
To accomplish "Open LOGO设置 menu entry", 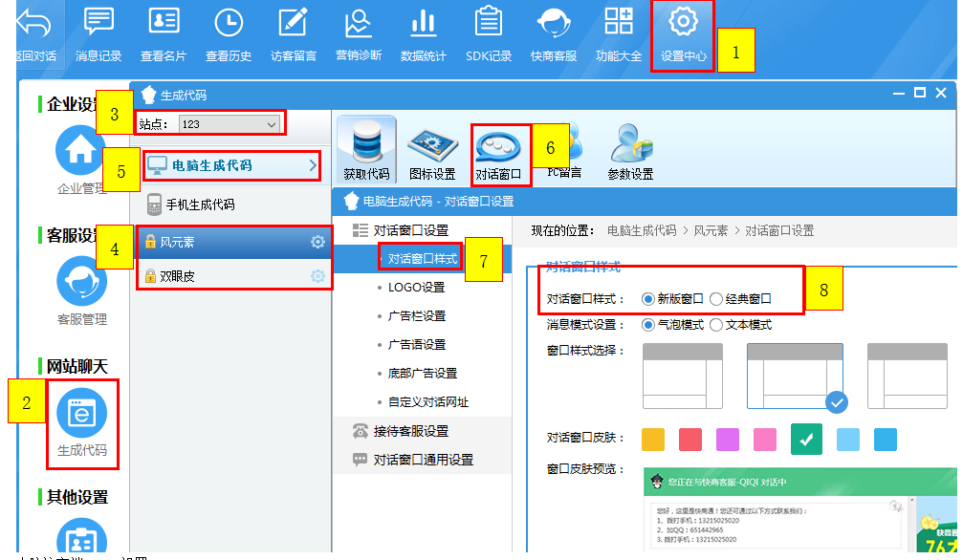I will 416,288.
